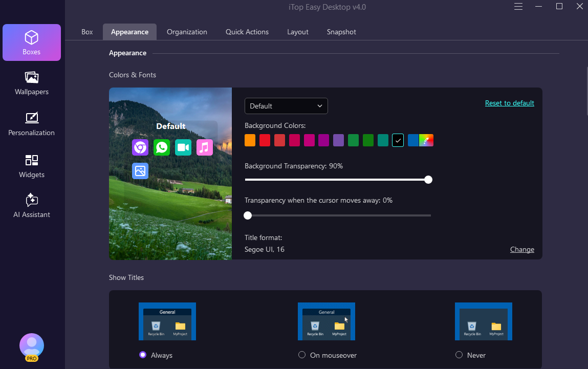Click Reset to default link
Viewport: 588px width, 369px height.
click(509, 103)
